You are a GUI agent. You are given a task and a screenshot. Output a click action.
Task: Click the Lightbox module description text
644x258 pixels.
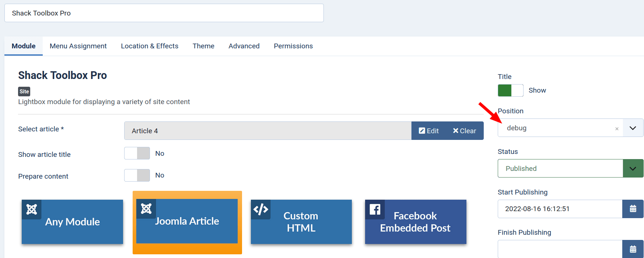(x=104, y=102)
